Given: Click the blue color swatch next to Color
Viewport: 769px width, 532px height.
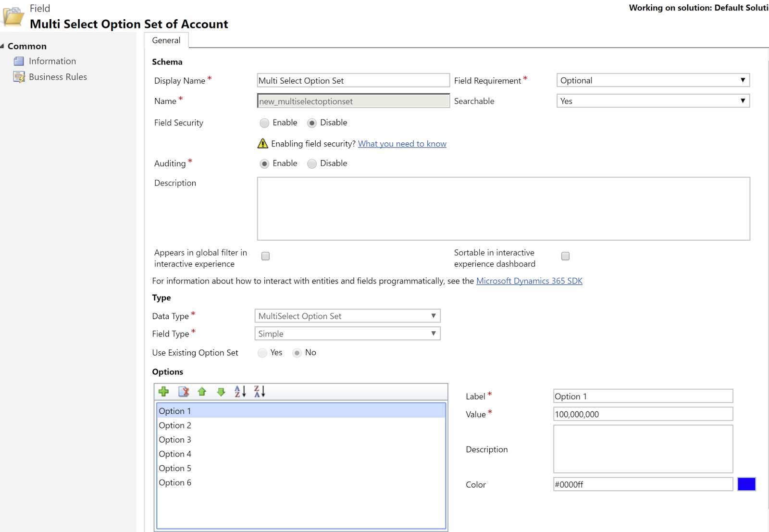Looking at the screenshot, I should point(746,484).
